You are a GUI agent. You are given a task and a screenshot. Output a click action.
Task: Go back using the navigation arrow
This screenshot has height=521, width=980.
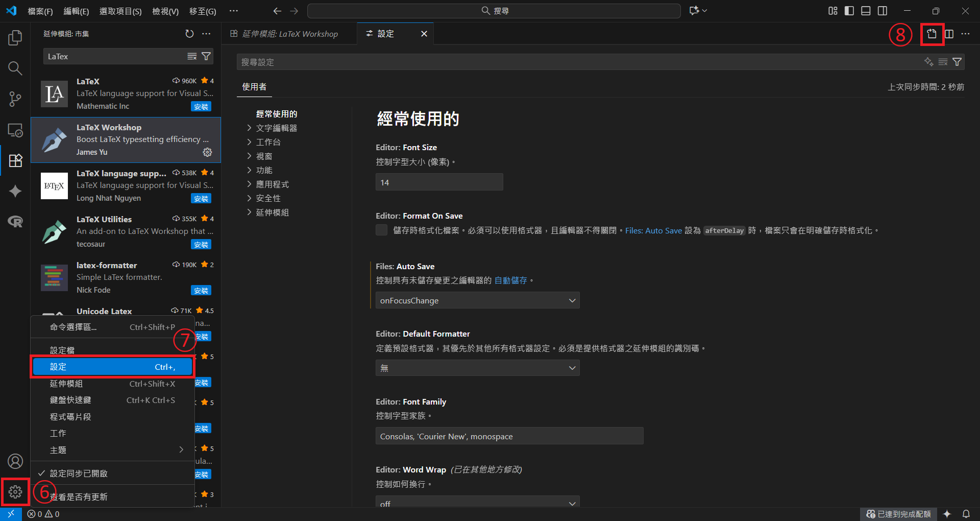[x=277, y=11]
